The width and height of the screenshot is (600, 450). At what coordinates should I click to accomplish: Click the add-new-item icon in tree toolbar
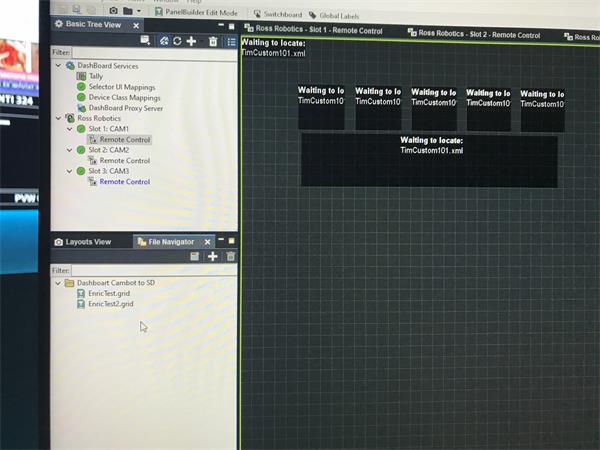(145, 40)
